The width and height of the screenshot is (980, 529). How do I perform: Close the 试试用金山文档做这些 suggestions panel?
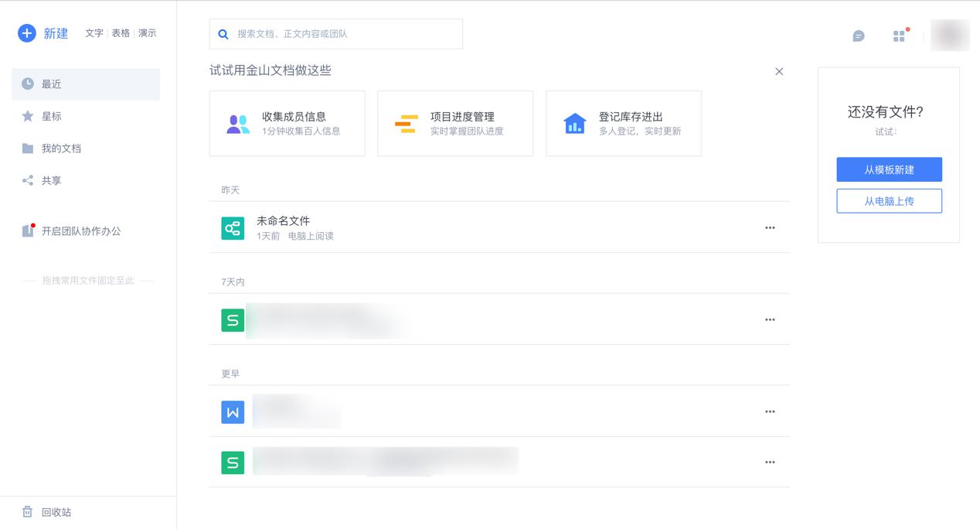[x=779, y=72]
